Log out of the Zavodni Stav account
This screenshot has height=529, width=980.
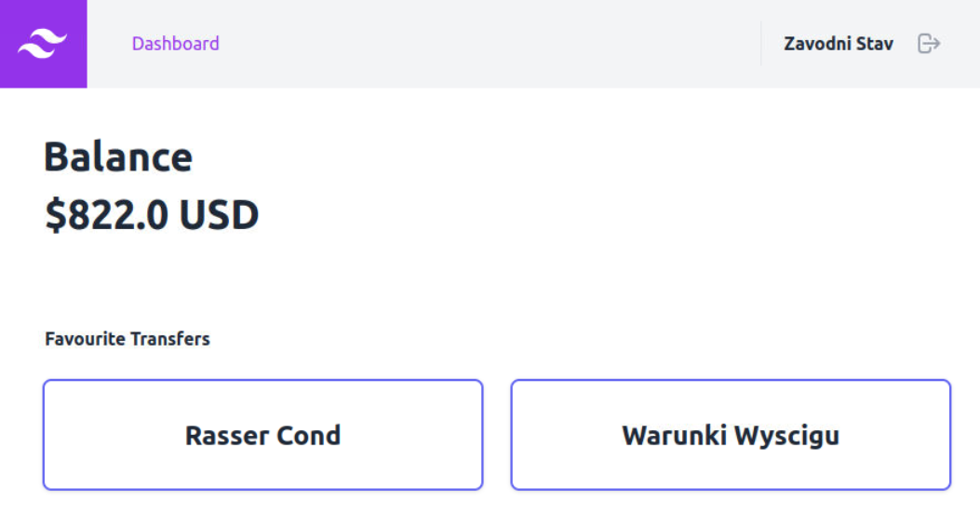coord(929,44)
